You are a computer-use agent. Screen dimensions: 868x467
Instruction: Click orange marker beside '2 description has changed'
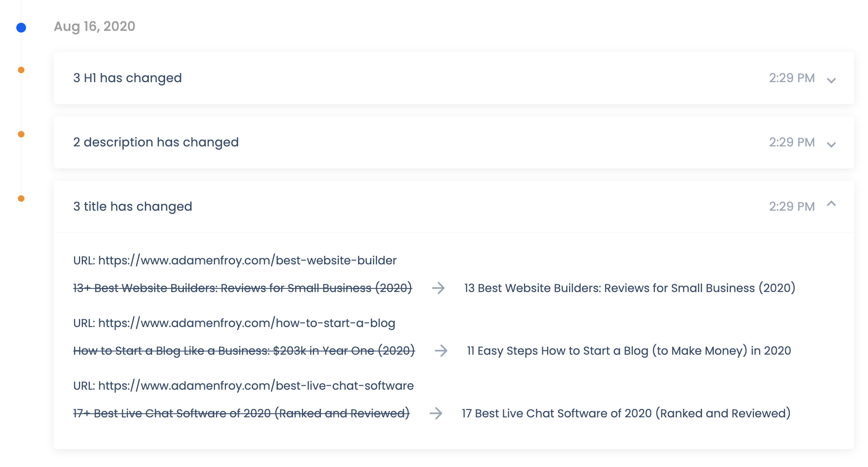point(21,134)
